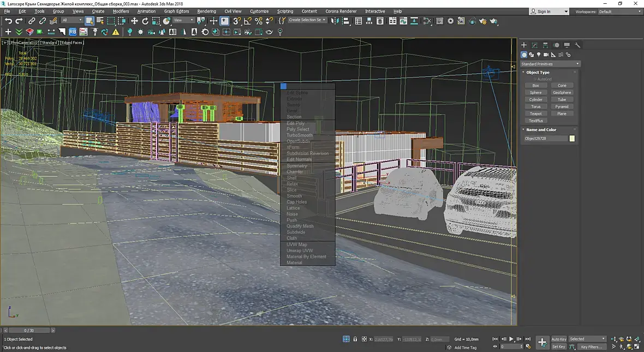Screen dimensions: 644x352
Task: Click the object name field Object29728
Action: coord(545,139)
